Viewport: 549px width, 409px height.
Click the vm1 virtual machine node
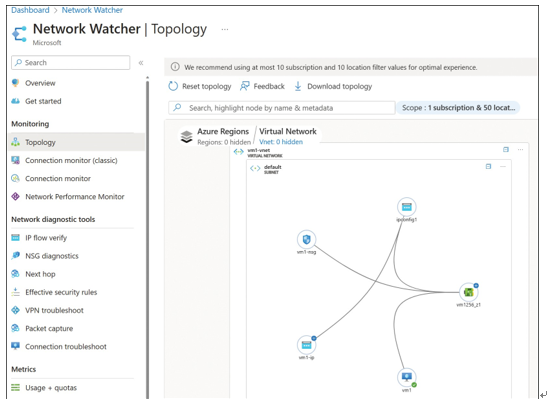pos(406,377)
